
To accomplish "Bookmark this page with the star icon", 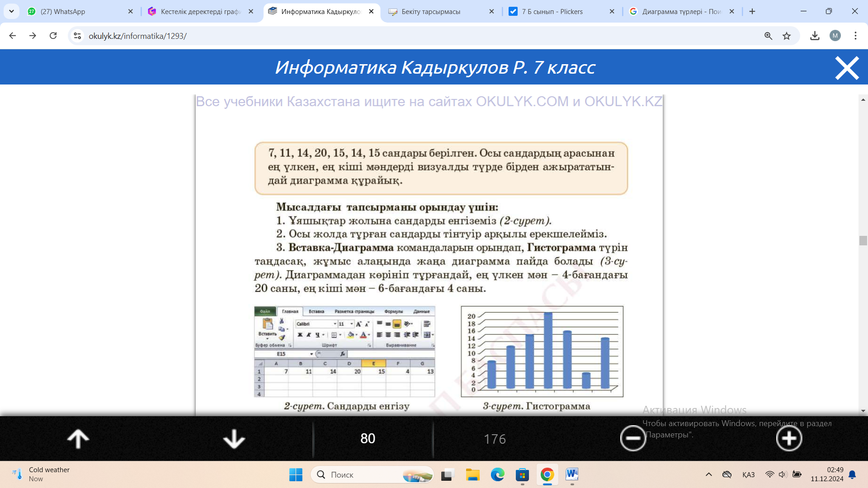I will tap(787, 36).
